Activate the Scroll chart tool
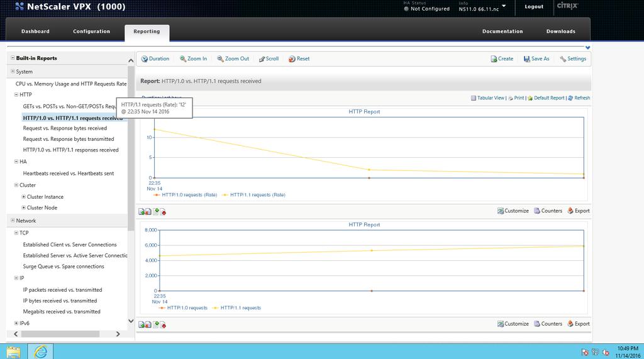Screen dimensions: 644x359 point(269,58)
